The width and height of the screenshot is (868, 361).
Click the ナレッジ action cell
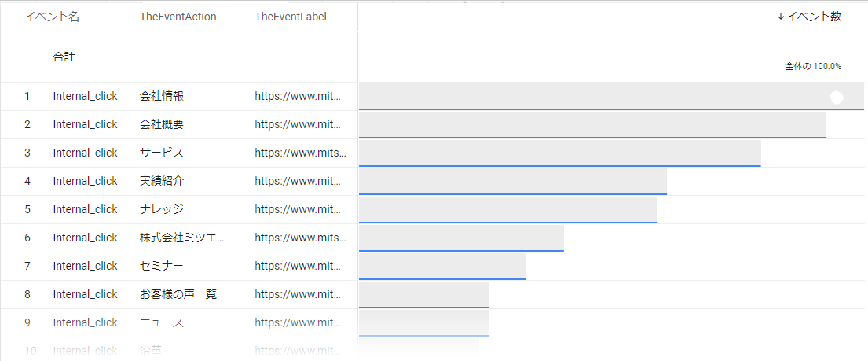tap(162, 209)
